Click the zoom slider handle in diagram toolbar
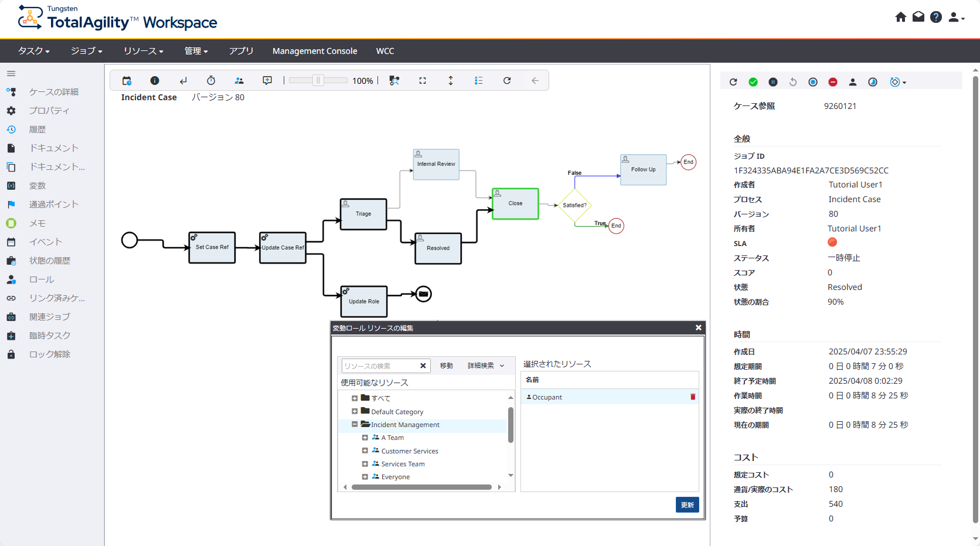The image size is (980, 546). click(318, 81)
